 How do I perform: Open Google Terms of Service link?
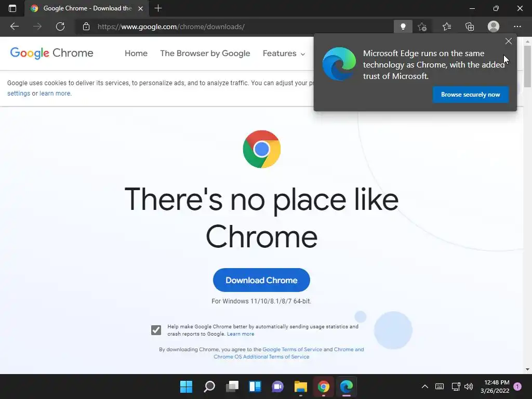292,350
